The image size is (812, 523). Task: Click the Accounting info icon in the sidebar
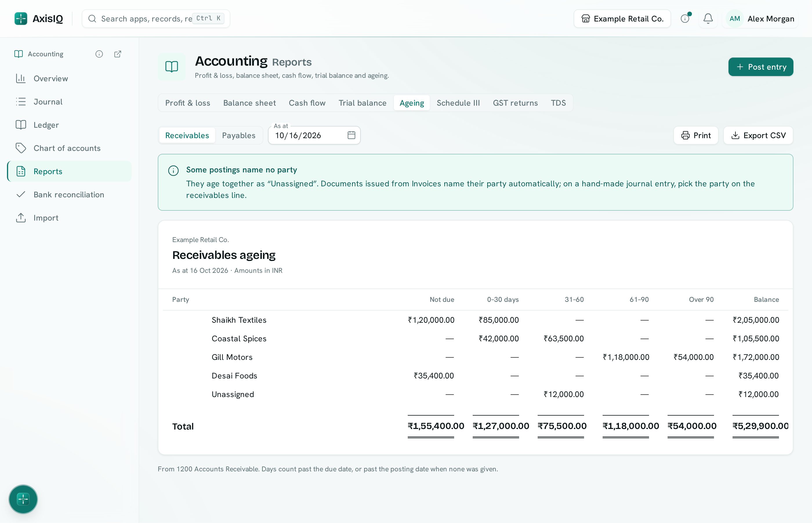click(99, 54)
